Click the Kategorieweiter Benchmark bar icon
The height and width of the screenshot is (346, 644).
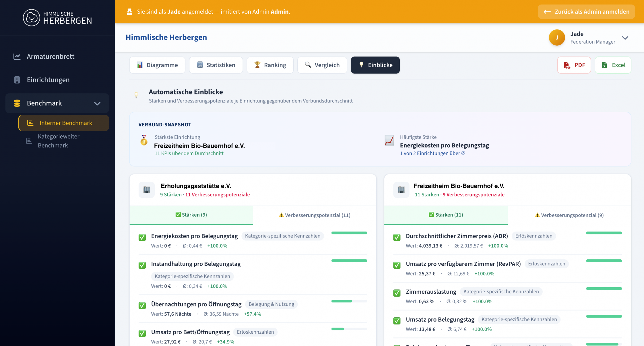tap(29, 141)
